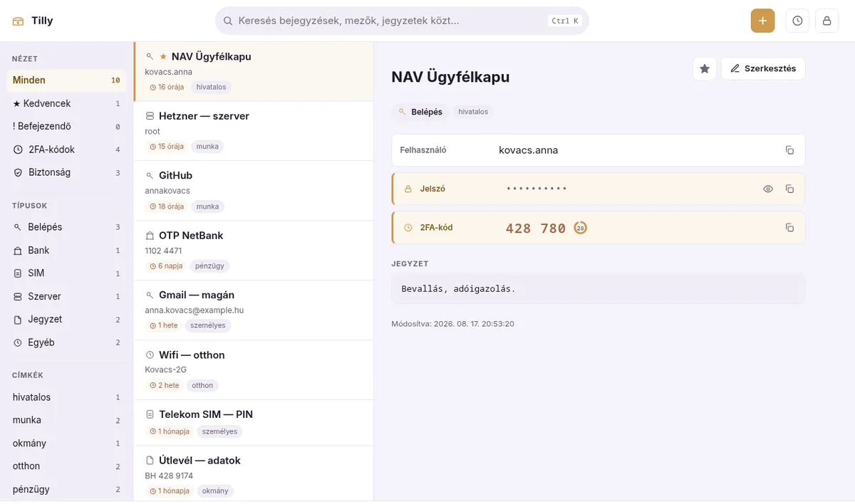This screenshot has width=855, height=504.
Task: Focus the Keresés search field
Action: (x=402, y=21)
